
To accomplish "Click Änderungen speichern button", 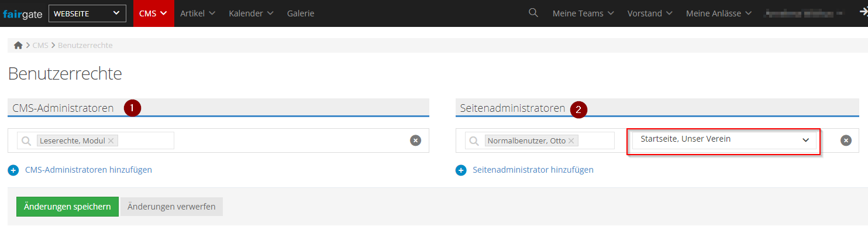I will (x=67, y=207).
